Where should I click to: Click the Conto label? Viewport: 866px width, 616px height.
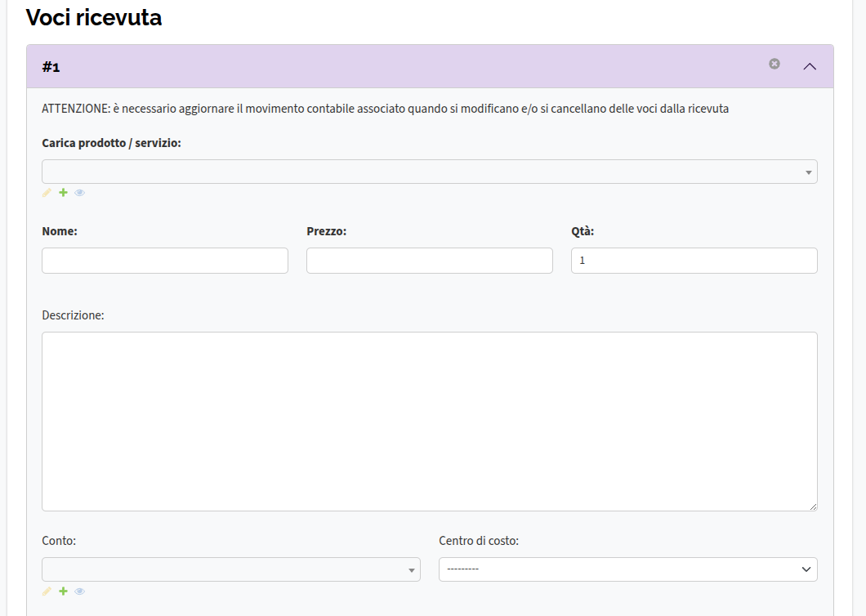59,541
